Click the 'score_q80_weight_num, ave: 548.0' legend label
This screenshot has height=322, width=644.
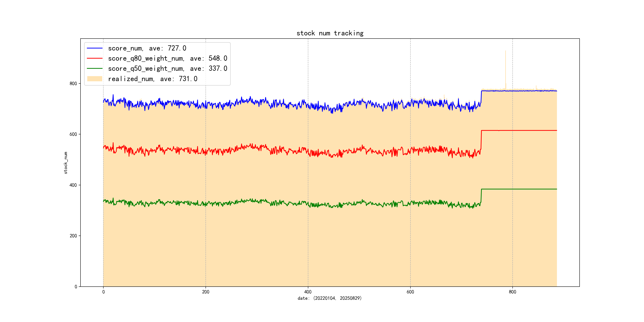(x=168, y=58)
